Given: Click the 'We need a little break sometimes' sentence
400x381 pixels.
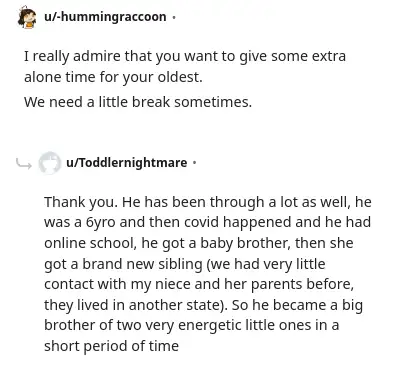Looking at the screenshot, I should [138, 102].
